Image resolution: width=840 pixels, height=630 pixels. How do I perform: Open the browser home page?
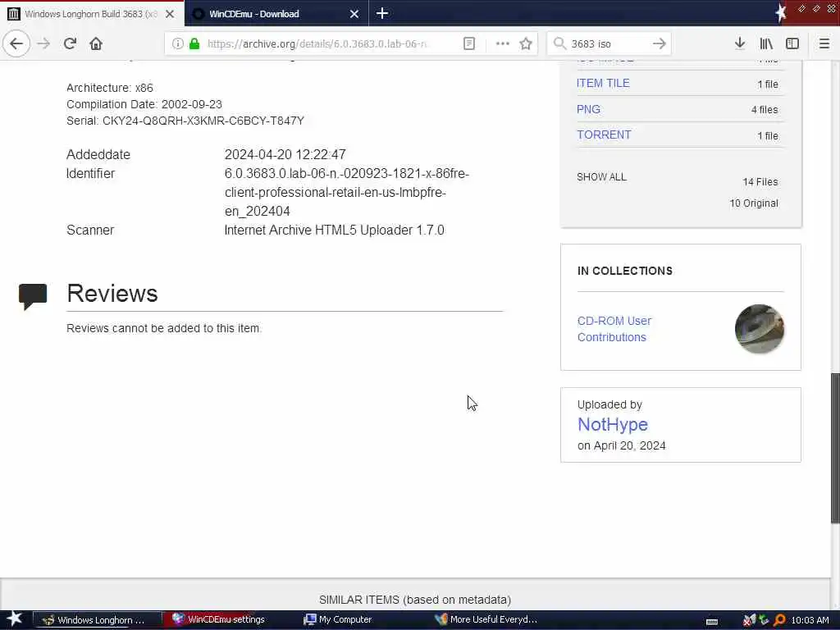[96, 43]
